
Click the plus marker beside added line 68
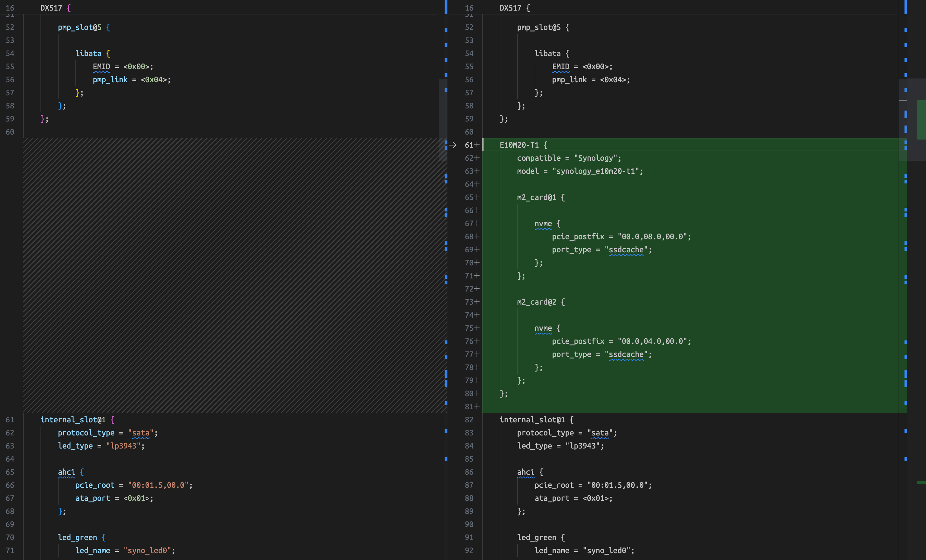click(477, 237)
